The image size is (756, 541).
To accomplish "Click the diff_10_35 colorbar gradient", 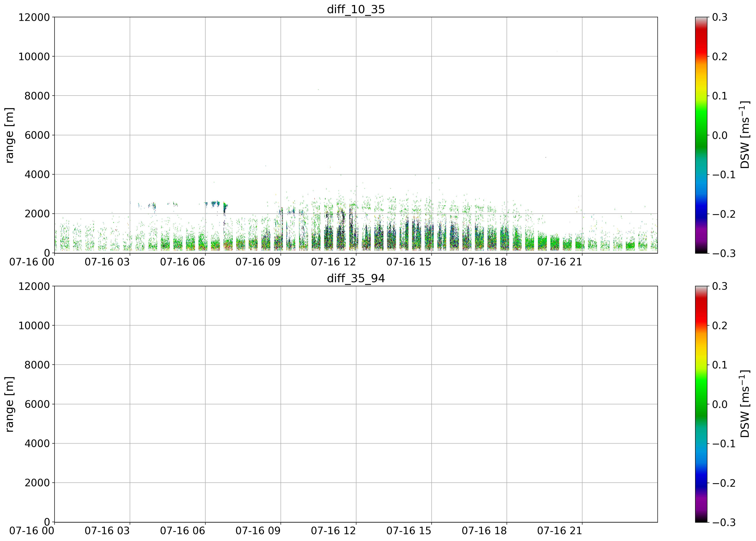I will pyautogui.click(x=701, y=135).
